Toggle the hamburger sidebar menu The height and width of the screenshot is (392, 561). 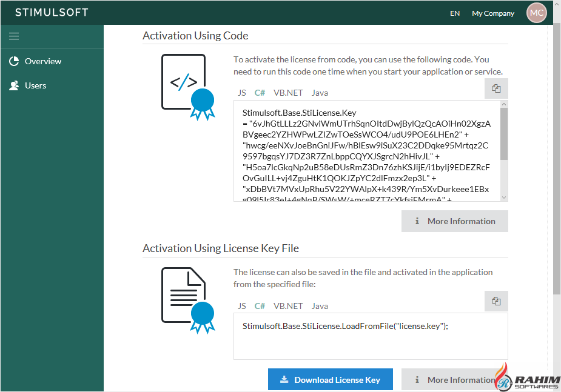[x=14, y=36]
